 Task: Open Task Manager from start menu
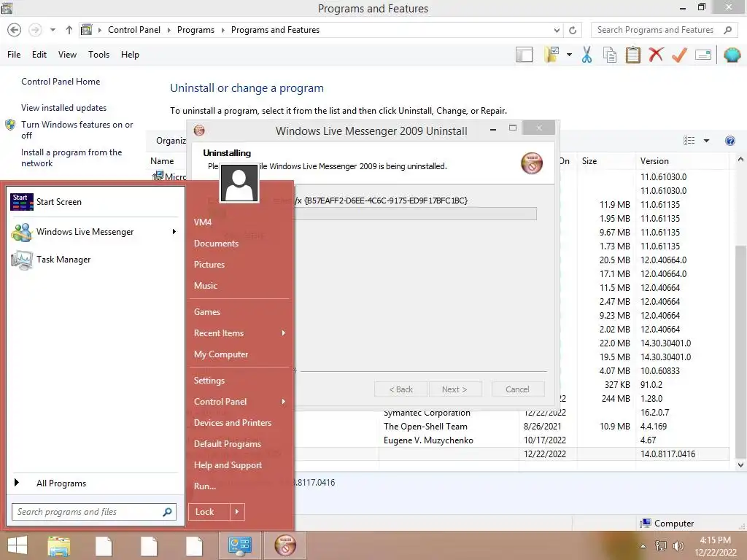94,260
